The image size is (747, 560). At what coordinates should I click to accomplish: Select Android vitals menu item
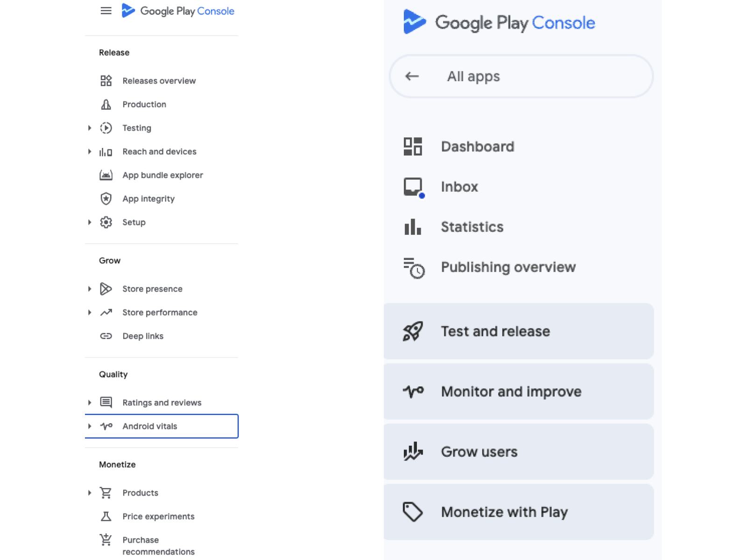(x=162, y=426)
